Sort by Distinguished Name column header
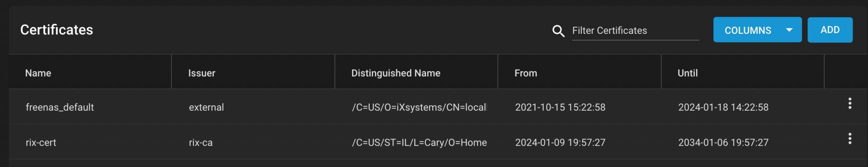Viewport: 868px width, 167px height. coord(396,73)
